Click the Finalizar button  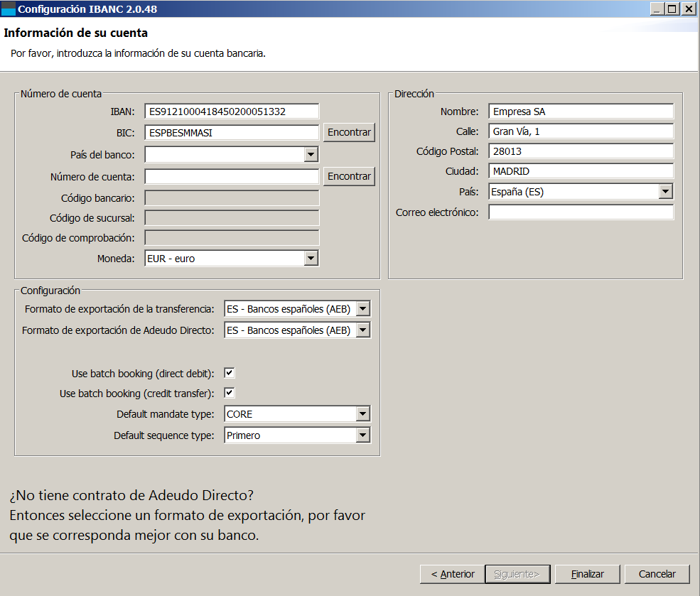(x=588, y=574)
